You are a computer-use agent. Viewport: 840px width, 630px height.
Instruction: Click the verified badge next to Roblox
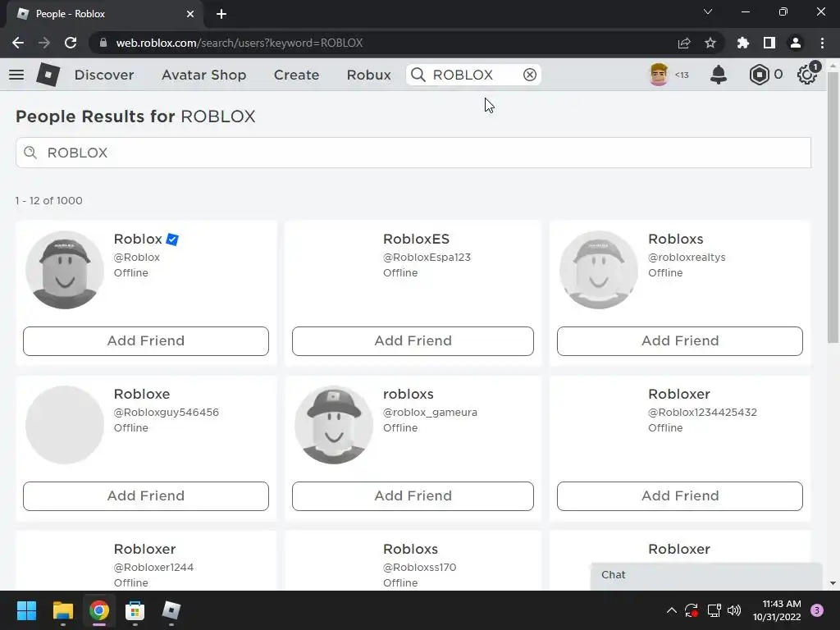[172, 239]
